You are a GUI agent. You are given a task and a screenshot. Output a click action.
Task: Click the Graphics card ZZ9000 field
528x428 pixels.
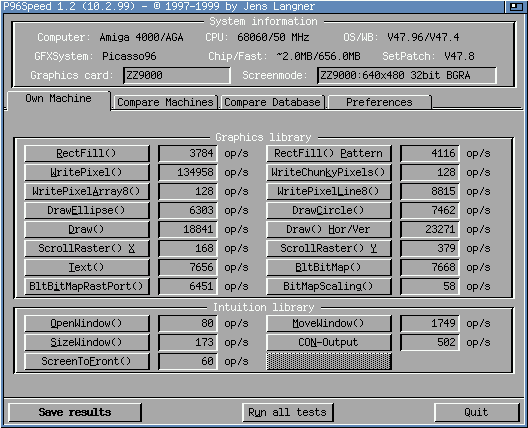coord(177,75)
